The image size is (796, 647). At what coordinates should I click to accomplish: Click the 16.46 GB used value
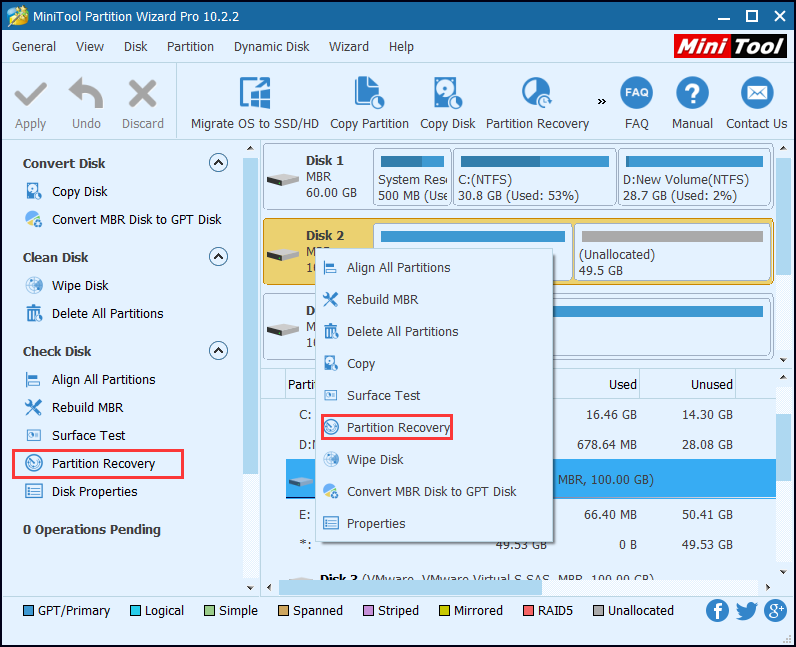(x=611, y=415)
